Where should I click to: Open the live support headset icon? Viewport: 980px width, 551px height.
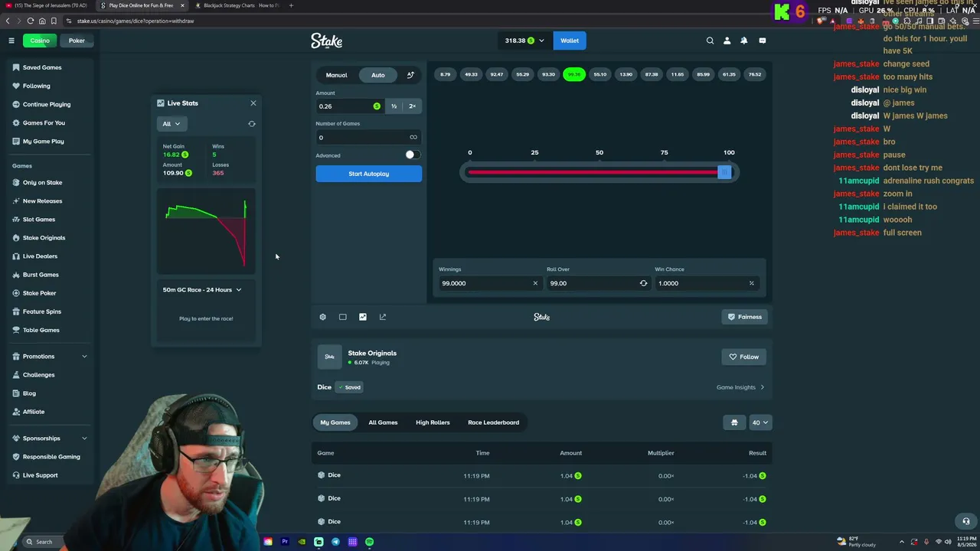pyautogui.click(x=965, y=521)
